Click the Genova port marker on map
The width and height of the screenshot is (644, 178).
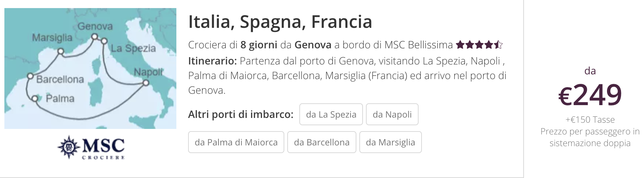(94, 36)
